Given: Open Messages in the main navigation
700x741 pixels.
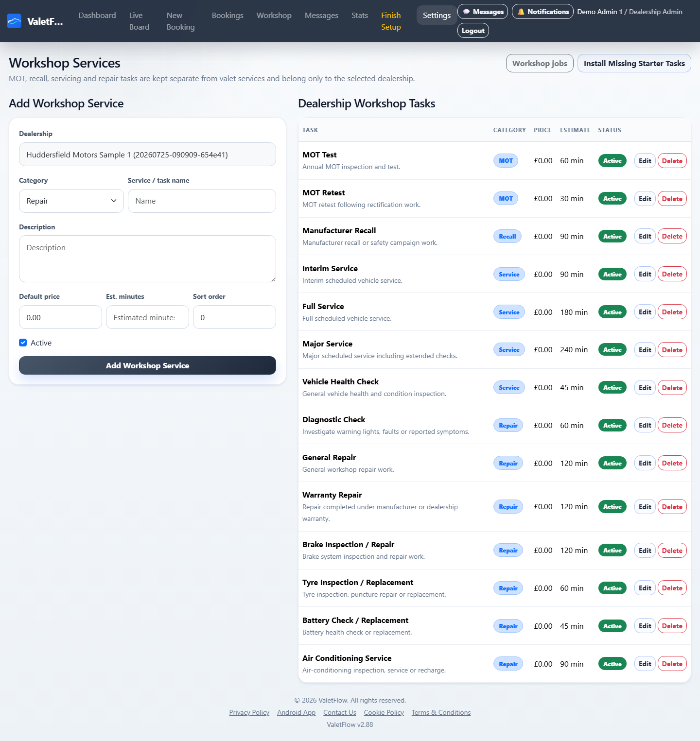Looking at the screenshot, I should point(321,16).
